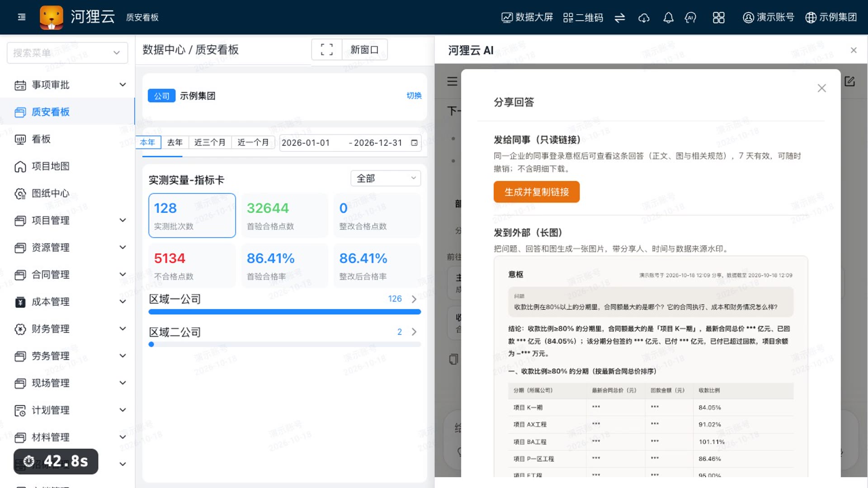868x488 pixels.
Task: Open the notification bell
Action: pyautogui.click(x=668, y=18)
